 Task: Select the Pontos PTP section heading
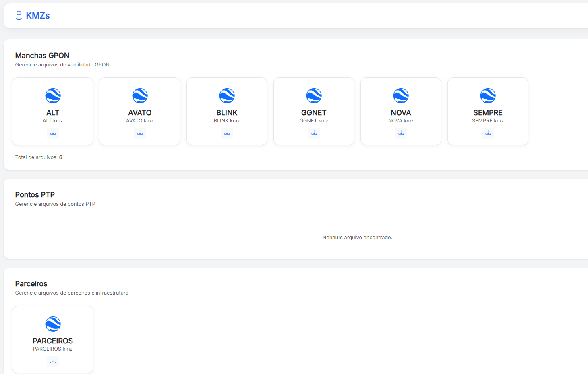(35, 195)
